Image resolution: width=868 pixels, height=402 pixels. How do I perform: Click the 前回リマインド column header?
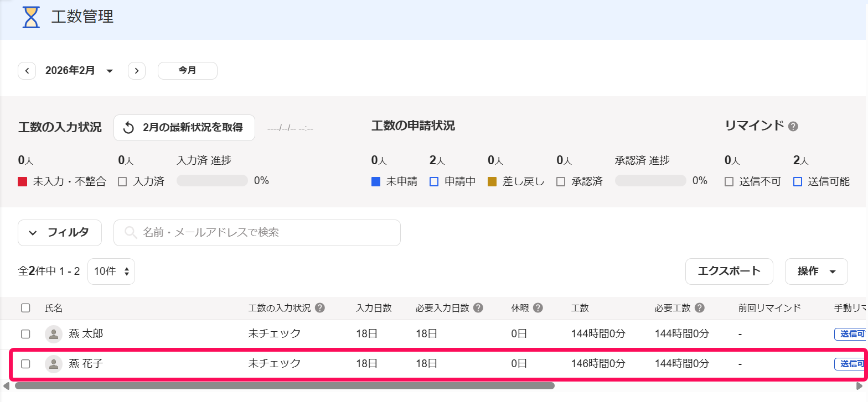769,308
